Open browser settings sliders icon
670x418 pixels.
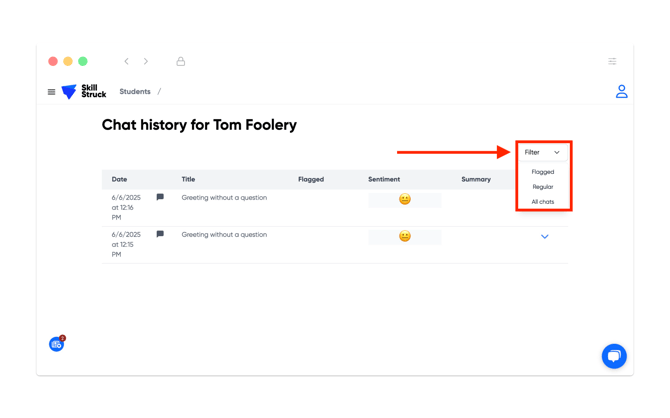[612, 61]
